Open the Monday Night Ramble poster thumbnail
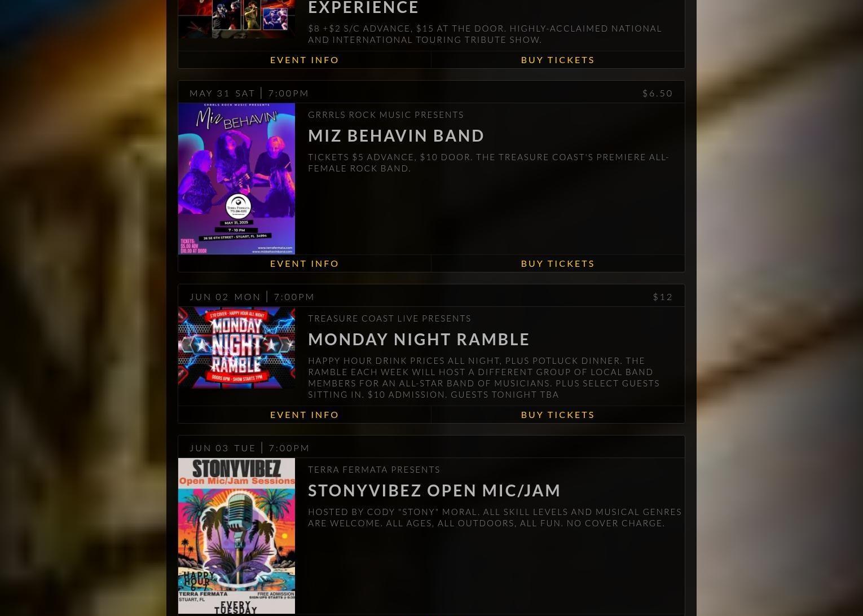863x616 pixels. 236,347
